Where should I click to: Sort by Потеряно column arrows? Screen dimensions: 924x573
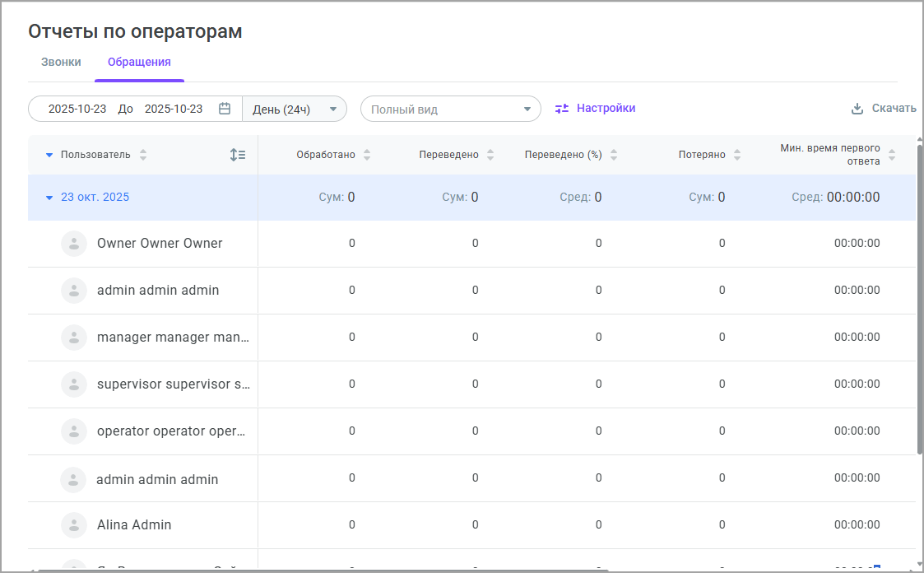[737, 155]
